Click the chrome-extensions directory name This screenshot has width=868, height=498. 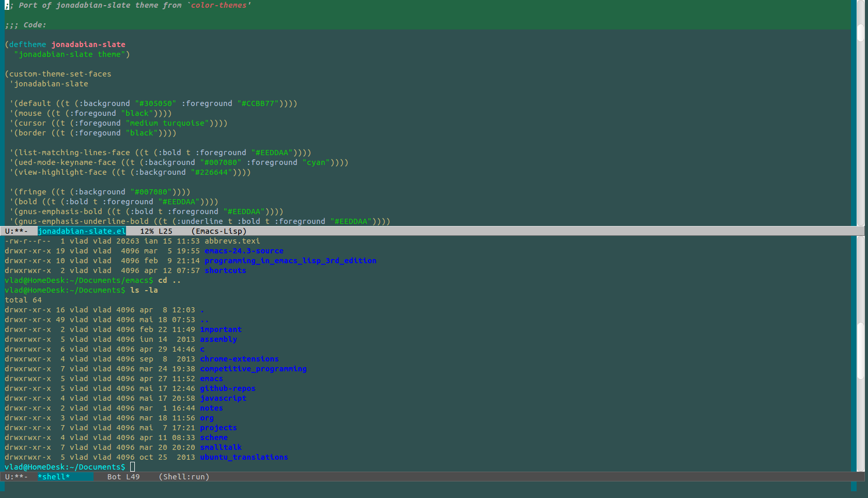(x=239, y=359)
